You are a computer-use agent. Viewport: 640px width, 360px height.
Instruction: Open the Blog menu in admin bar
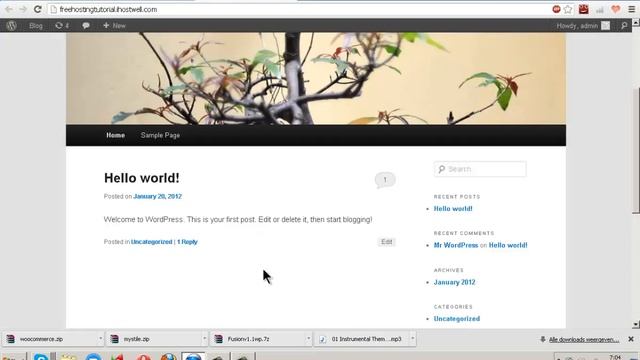36,26
